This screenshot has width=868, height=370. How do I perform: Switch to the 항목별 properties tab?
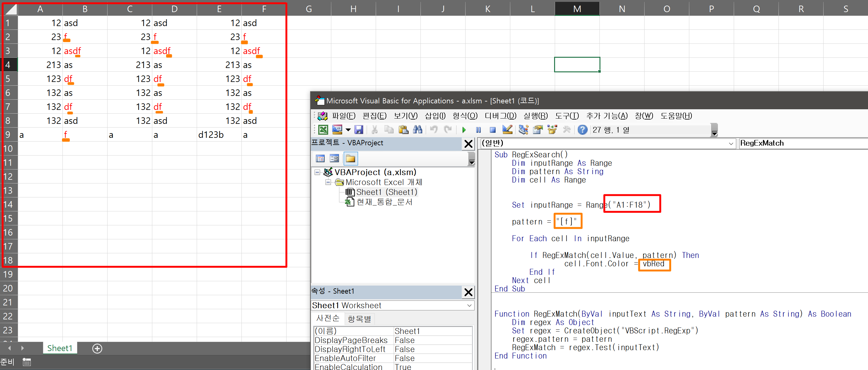359,319
